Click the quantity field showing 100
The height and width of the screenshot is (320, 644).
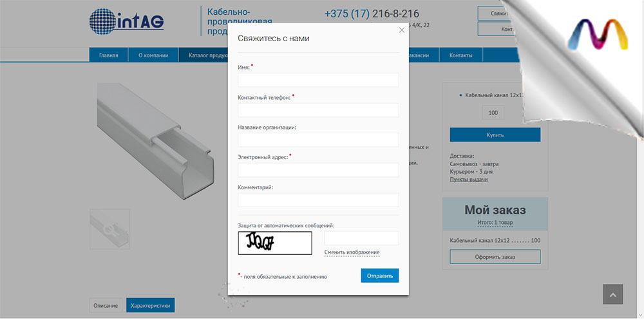point(493,113)
